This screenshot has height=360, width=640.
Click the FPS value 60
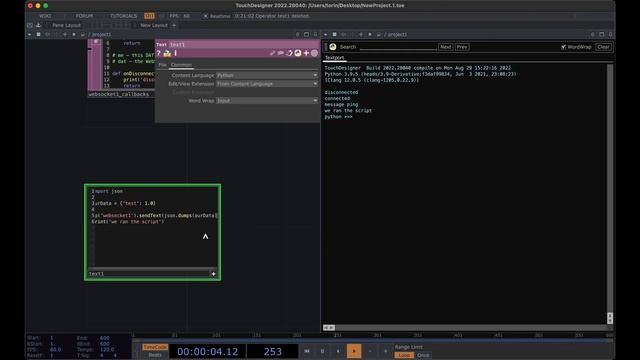[187, 16]
